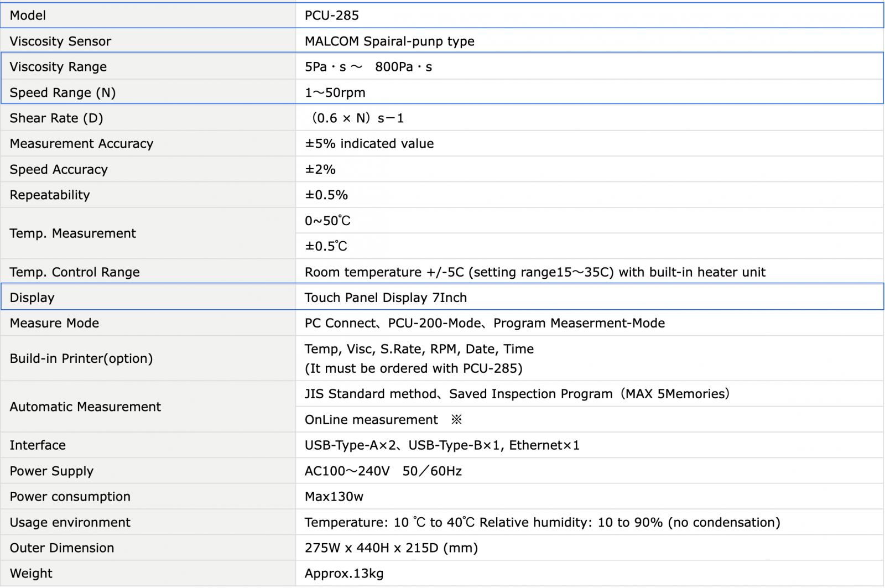885x588 pixels.
Task: Click the '±0.5%' repeatability value
Action: 326,195
